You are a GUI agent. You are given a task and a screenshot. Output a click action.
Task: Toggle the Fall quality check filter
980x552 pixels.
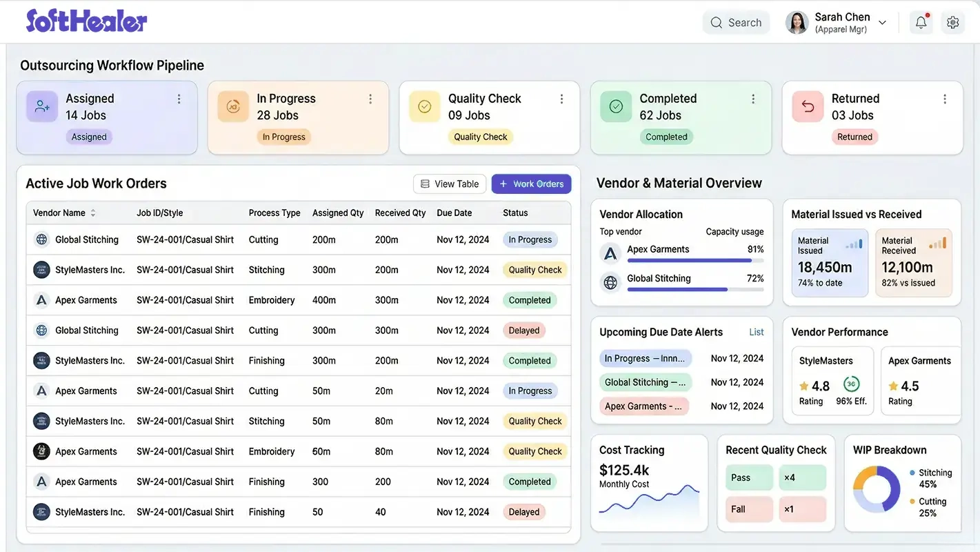[x=749, y=509]
